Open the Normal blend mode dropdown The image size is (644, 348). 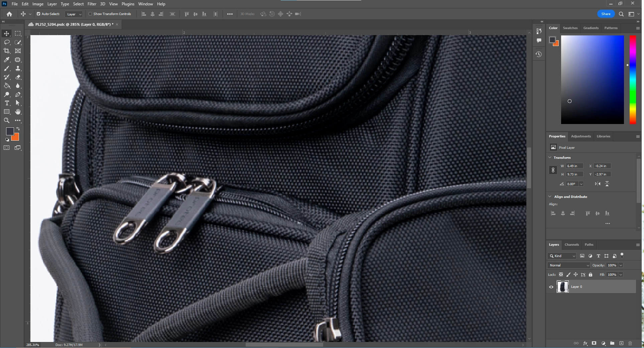[569, 265]
